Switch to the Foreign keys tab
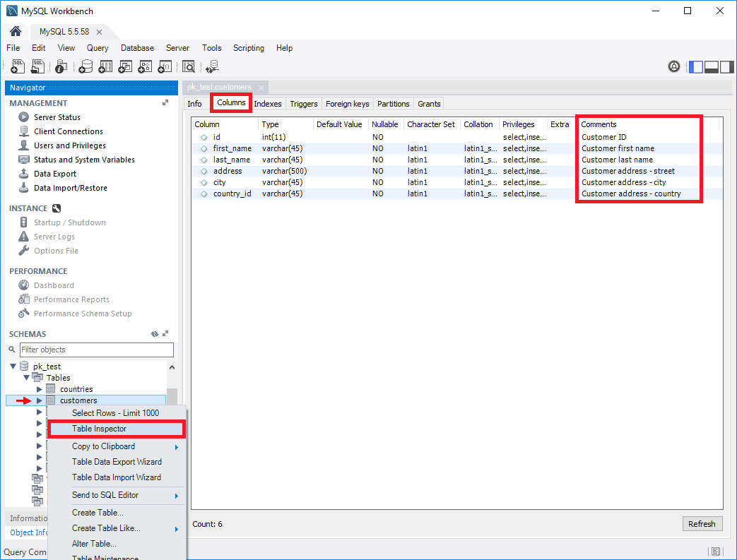737x560 pixels. click(x=347, y=104)
